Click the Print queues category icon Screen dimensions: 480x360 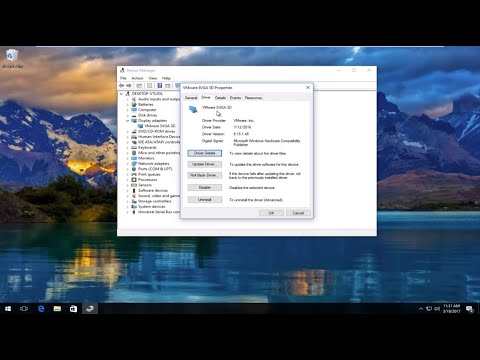pyautogui.click(x=134, y=174)
